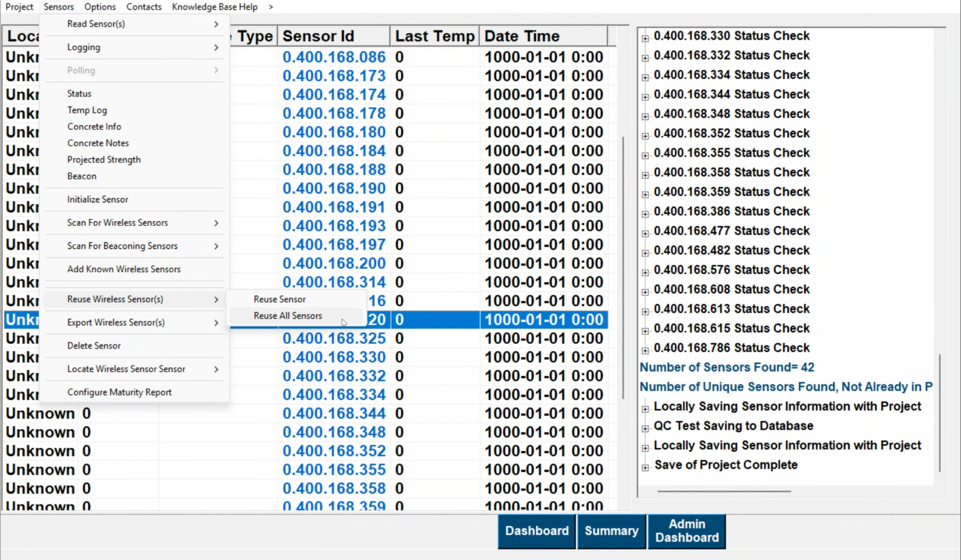The width and height of the screenshot is (961, 560).
Task: Expand the QC Test Saving to Database node
Action: (x=645, y=429)
